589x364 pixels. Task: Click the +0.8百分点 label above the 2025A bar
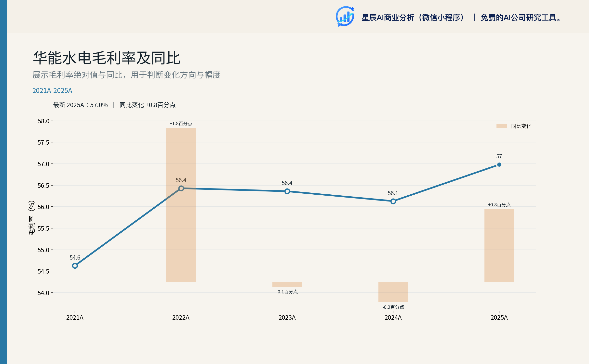point(499,205)
